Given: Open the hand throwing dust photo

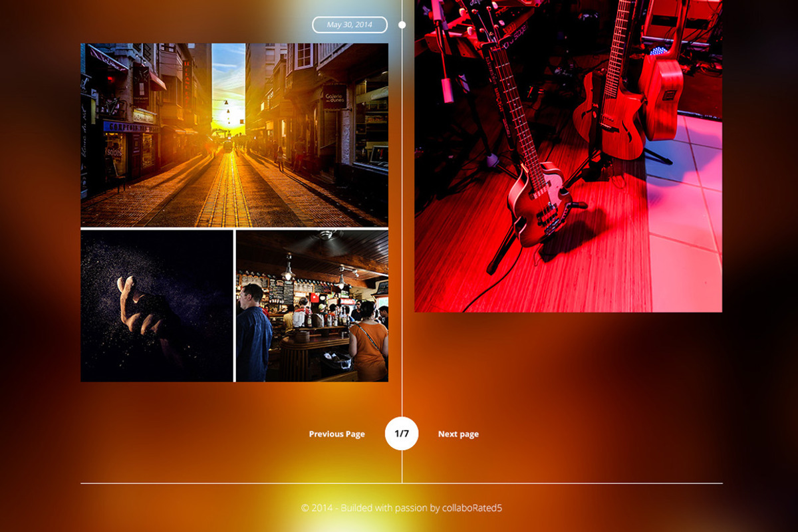Looking at the screenshot, I should tap(157, 306).
